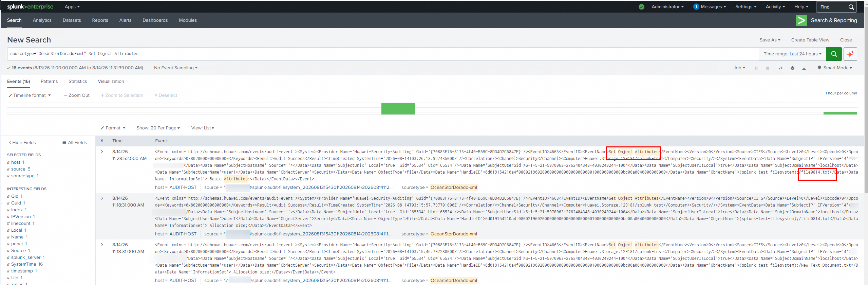Open the Help dropdown

tap(801, 7)
